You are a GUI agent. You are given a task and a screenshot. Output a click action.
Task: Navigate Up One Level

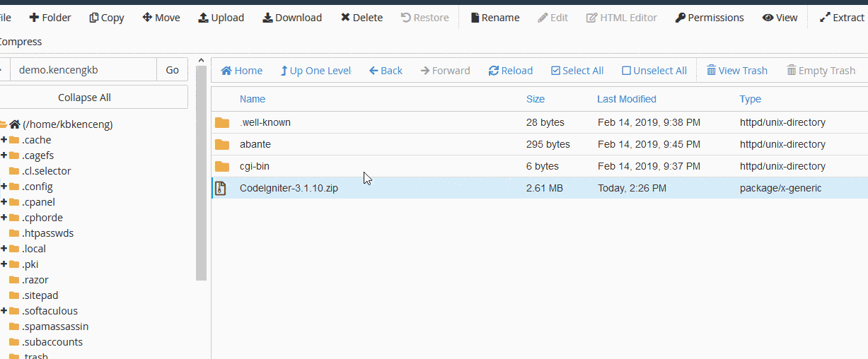pyautogui.click(x=316, y=71)
